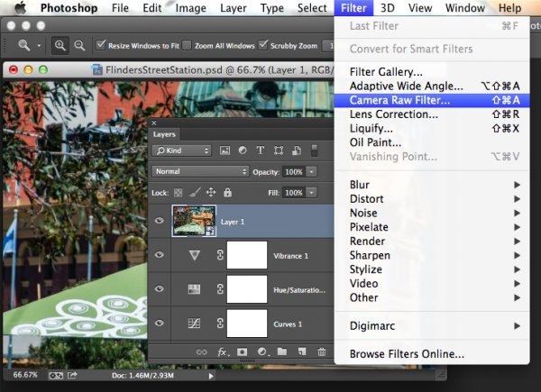Select the Layer 1 thumbnail

[x=194, y=221]
